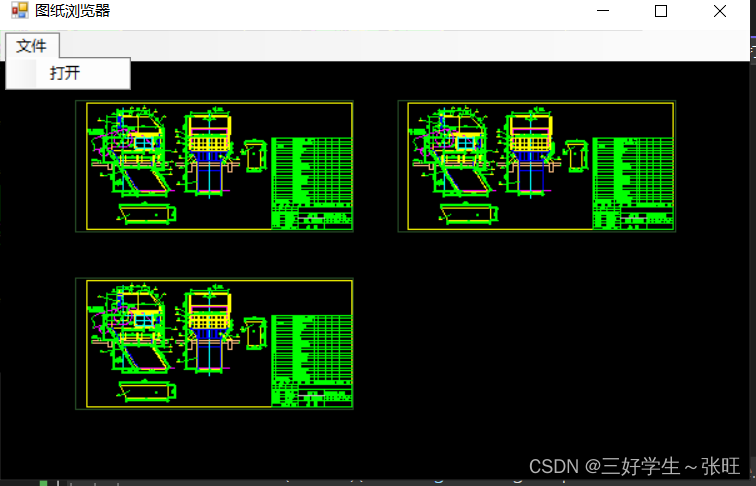Minimize the 图纸浏览器 window
Viewport: 756px width, 486px height.
point(603,11)
